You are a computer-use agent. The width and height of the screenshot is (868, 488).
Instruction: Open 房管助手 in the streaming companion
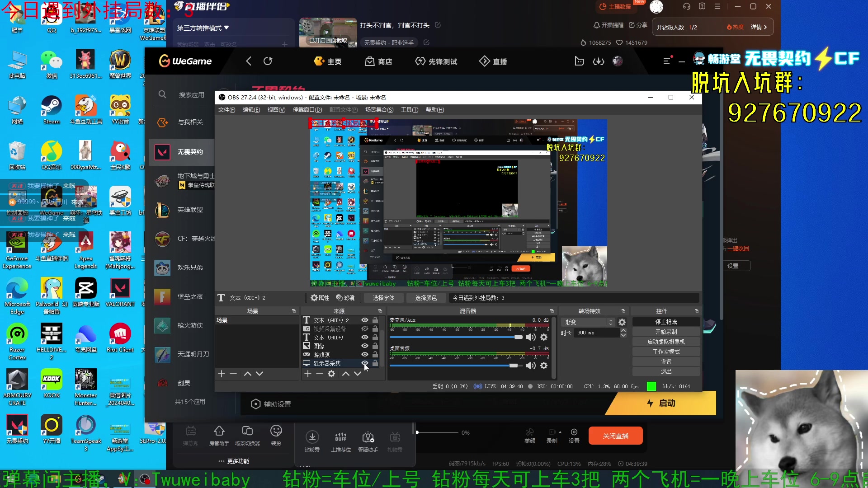219,436
